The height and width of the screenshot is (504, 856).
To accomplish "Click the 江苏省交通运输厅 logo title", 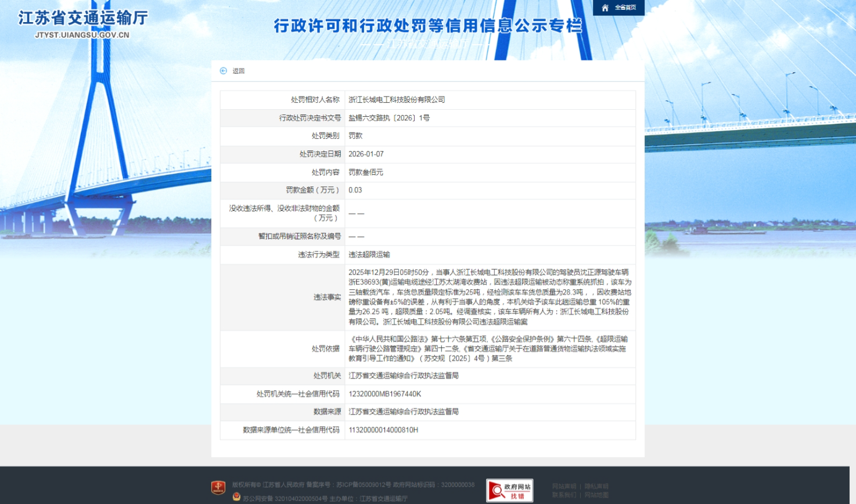I will tap(83, 18).
